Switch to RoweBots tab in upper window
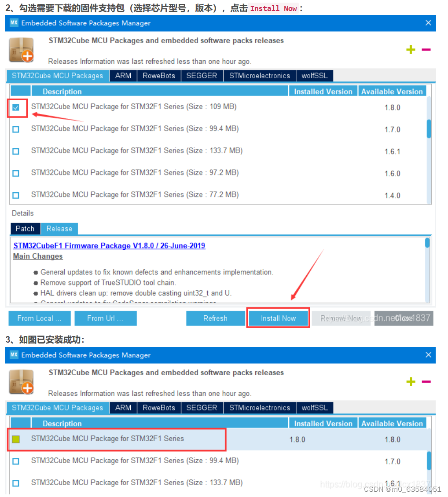 click(x=159, y=76)
